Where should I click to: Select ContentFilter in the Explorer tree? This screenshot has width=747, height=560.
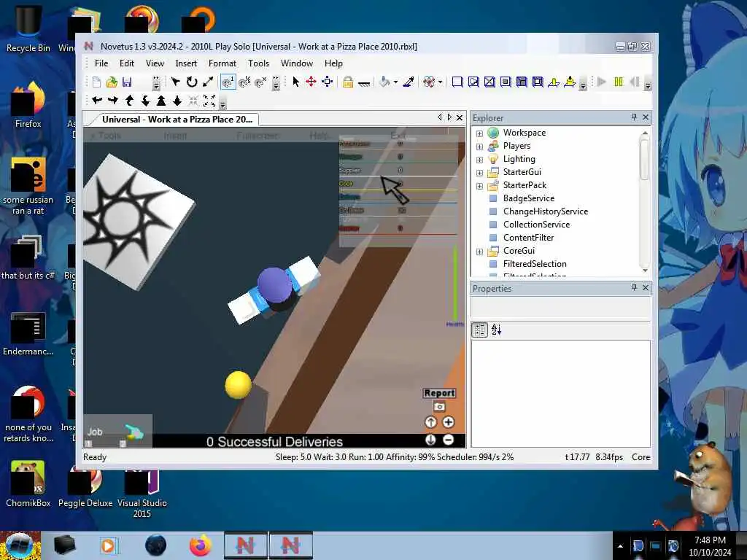tap(528, 238)
